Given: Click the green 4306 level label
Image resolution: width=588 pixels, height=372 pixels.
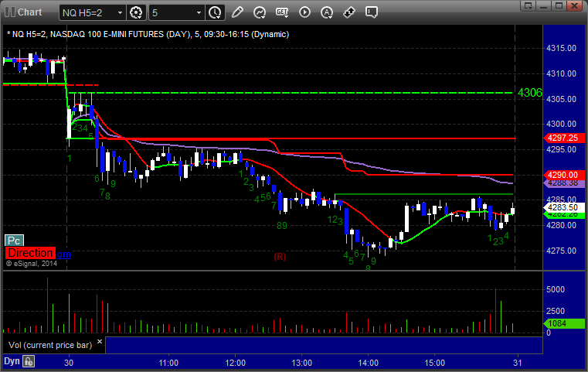Looking at the screenshot, I should click(529, 93).
